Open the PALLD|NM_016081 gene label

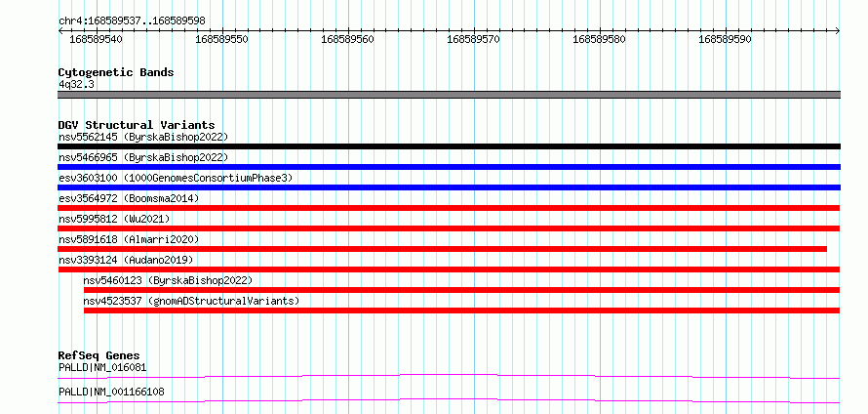(x=103, y=367)
